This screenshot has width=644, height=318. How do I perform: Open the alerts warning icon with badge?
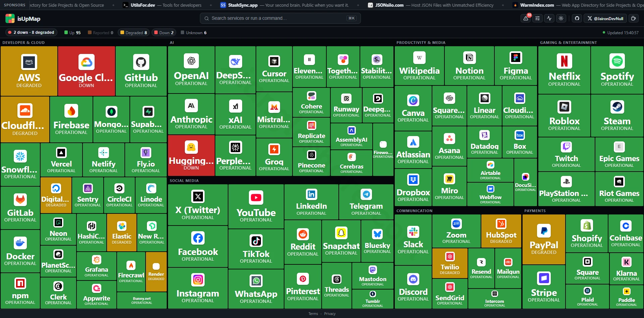526,18
